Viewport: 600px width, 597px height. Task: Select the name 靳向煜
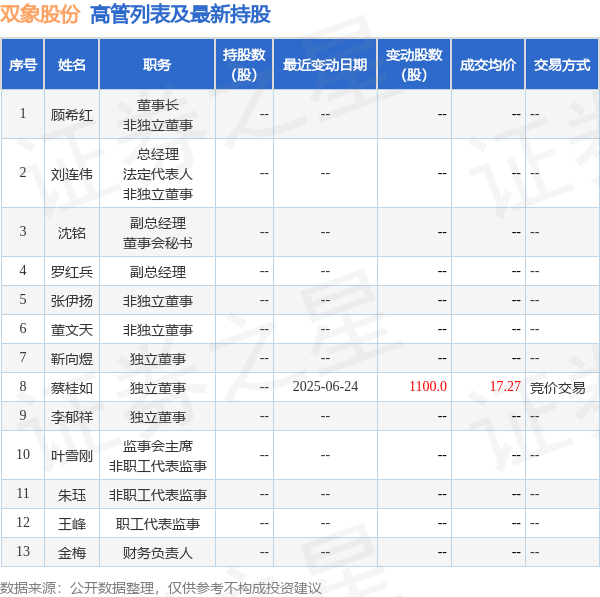pos(72,359)
